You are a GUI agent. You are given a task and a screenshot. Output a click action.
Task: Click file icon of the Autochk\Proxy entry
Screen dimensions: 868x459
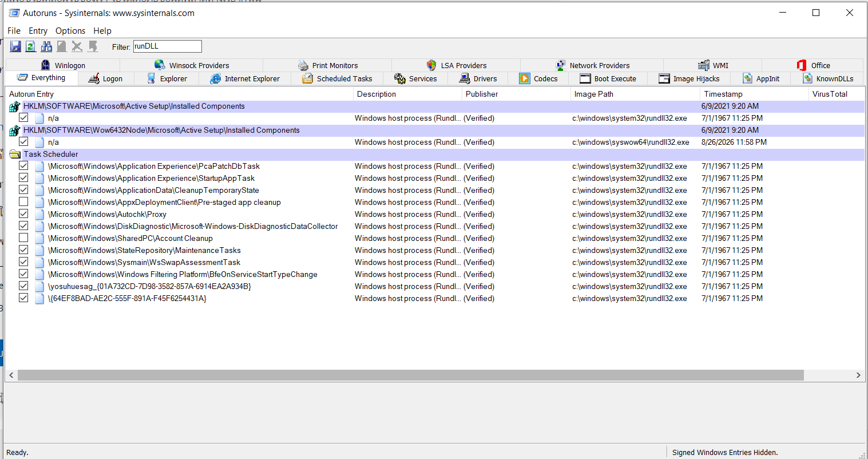(39, 215)
